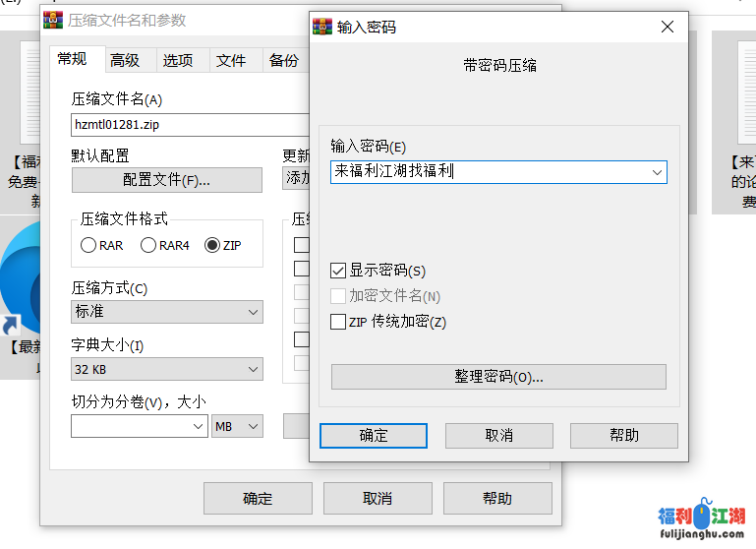Image resolution: width=756 pixels, height=549 pixels.
Task: Switch to the 高级 tab
Action: coord(125,60)
